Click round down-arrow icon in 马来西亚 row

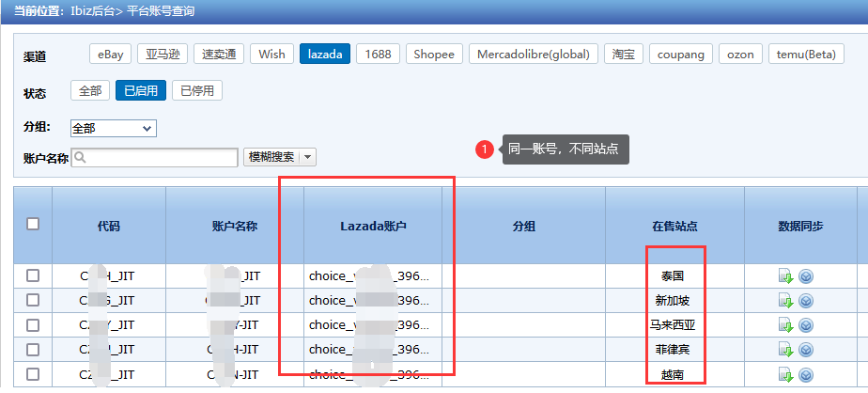tap(806, 324)
